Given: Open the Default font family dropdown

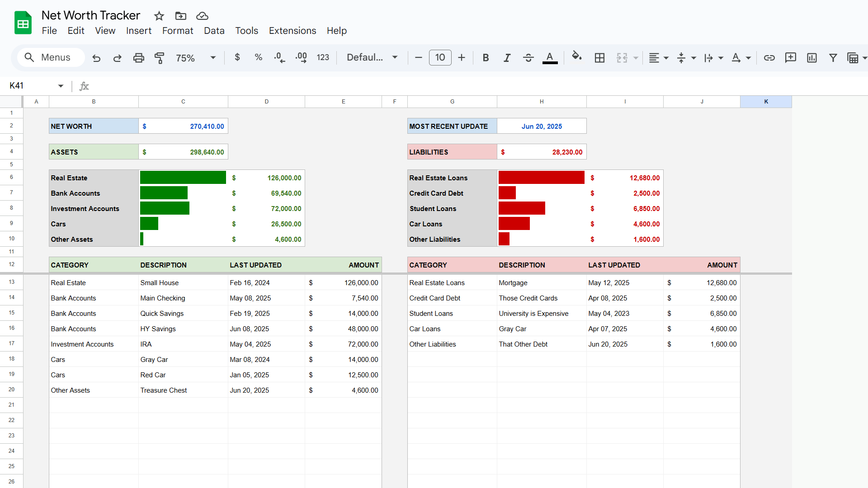Looking at the screenshot, I should pyautogui.click(x=372, y=58).
